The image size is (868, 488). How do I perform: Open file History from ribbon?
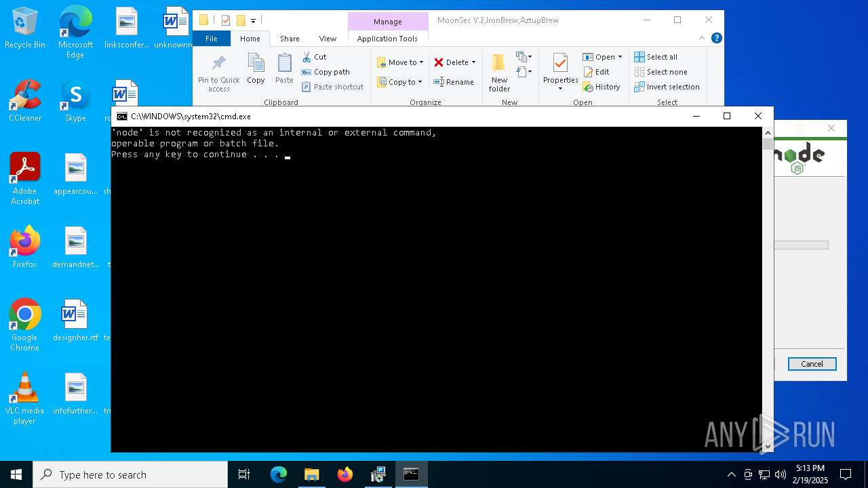click(601, 87)
